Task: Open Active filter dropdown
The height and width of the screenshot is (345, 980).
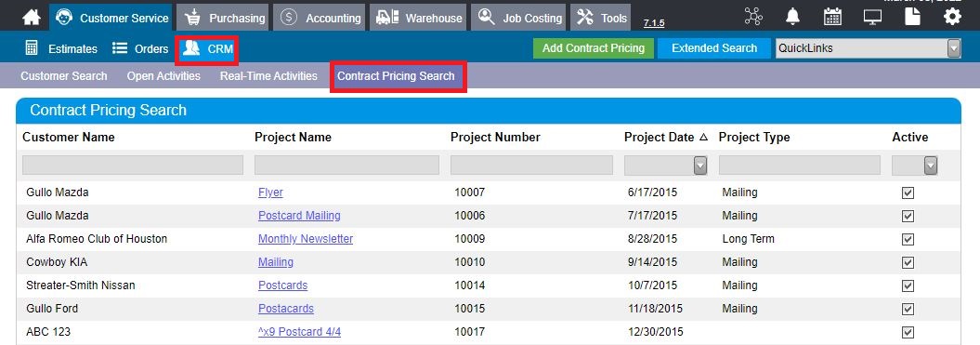Action: [931, 166]
